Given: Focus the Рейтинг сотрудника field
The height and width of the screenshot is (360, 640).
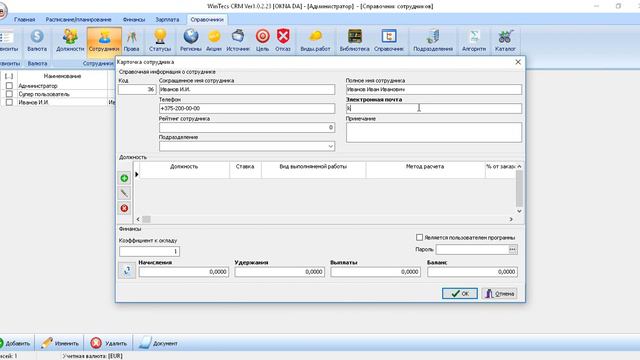Looking at the screenshot, I should coord(247,127).
